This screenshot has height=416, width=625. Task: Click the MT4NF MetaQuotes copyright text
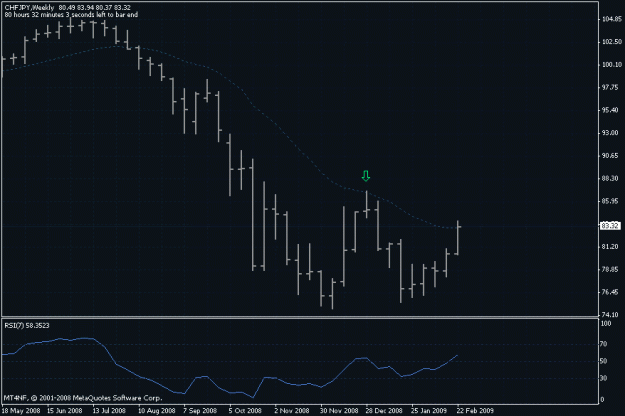[83, 398]
